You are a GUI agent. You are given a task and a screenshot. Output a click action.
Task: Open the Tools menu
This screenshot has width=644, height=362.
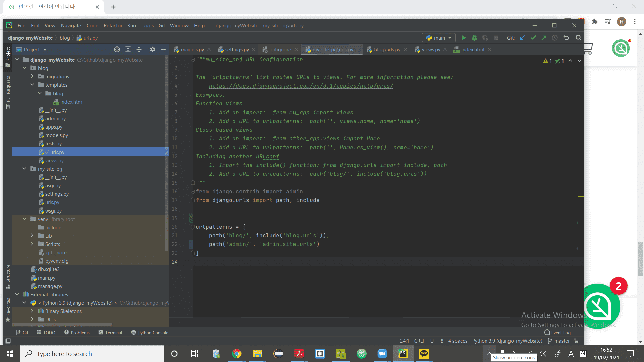[x=147, y=26]
